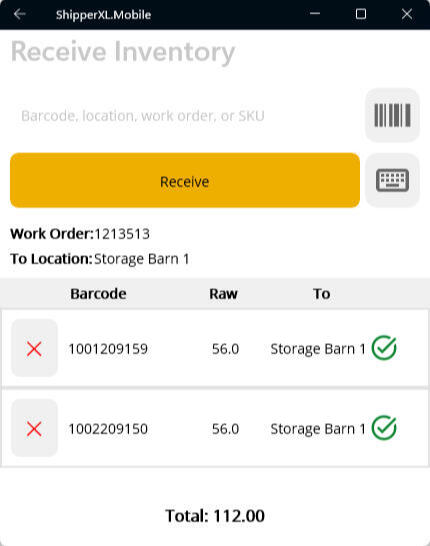Click the back arrow in title bar
The width and height of the screenshot is (430, 546).
[19, 14]
